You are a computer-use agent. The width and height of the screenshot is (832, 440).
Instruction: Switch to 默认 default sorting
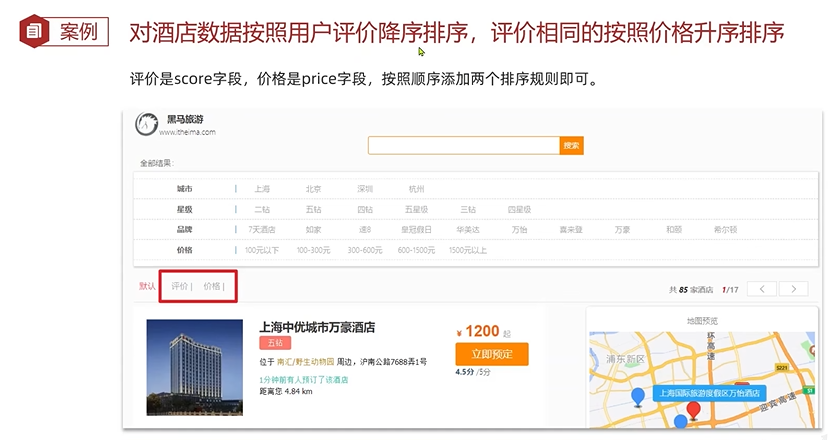147,286
